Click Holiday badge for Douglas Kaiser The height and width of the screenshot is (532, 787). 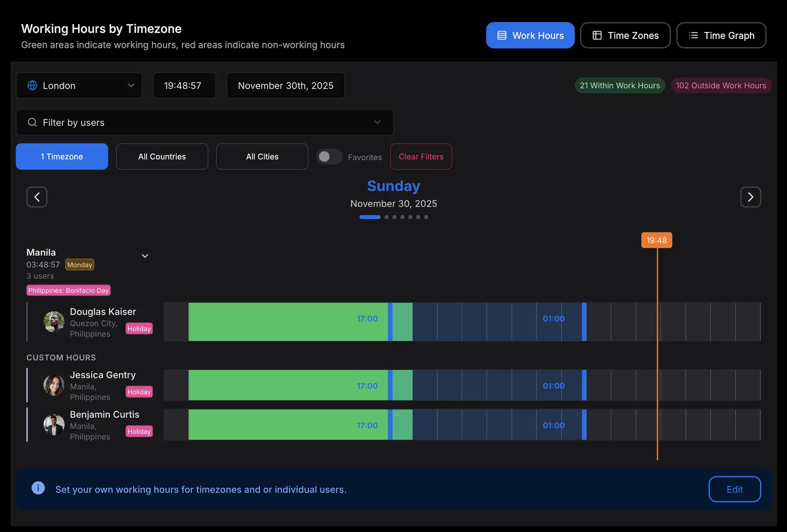(139, 328)
